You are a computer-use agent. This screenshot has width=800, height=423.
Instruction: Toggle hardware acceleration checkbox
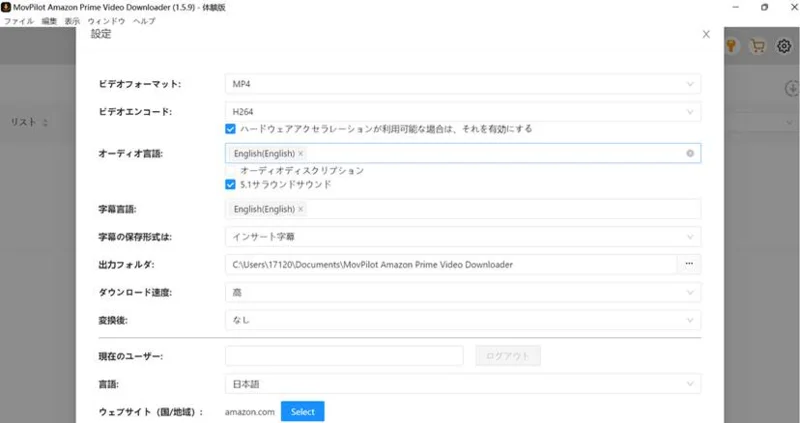pyautogui.click(x=230, y=129)
